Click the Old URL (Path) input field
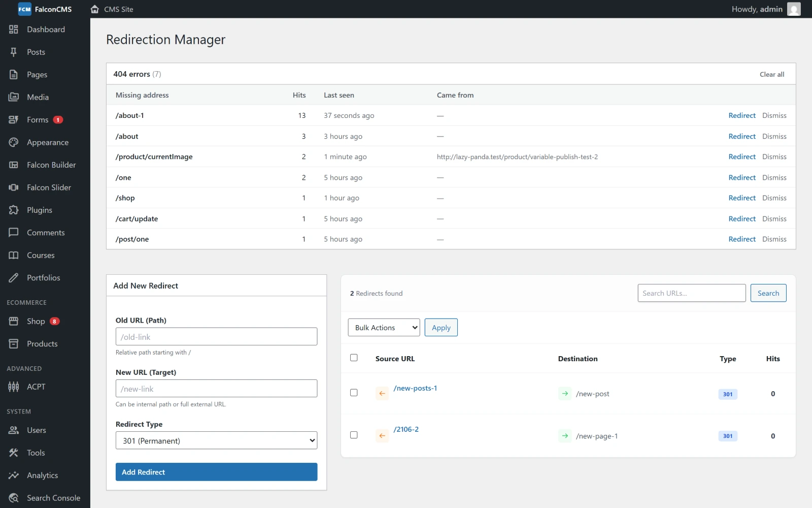The image size is (812, 508). coord(216,336)
